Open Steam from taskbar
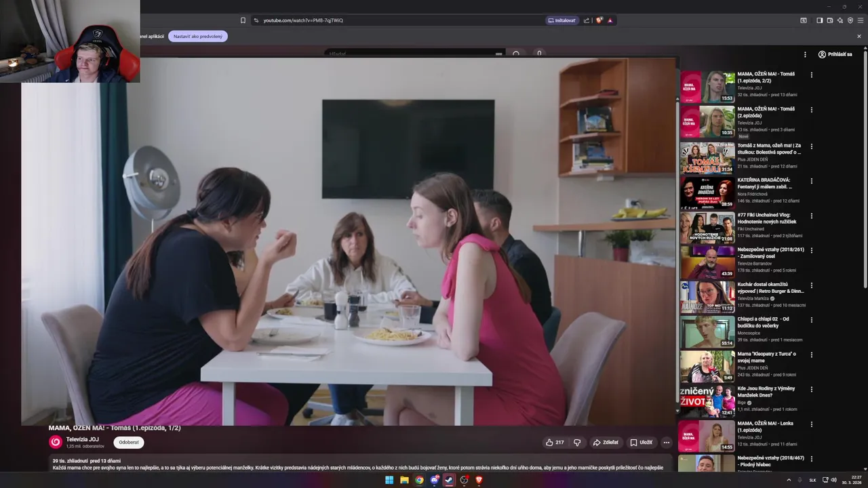The image size is (868, 488). coord(449,480)
